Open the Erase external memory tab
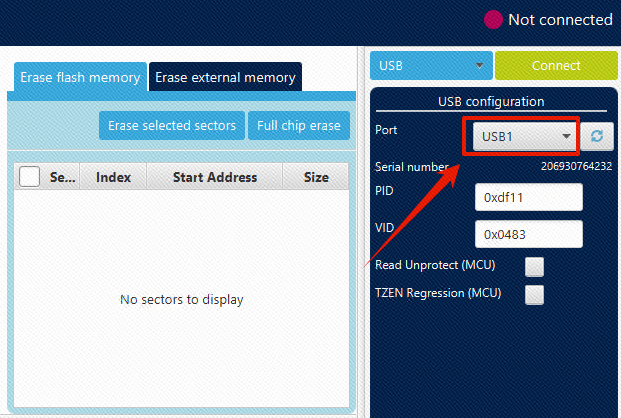The width and height of the screenshot is (621, 418). click(x=225, y=77)
